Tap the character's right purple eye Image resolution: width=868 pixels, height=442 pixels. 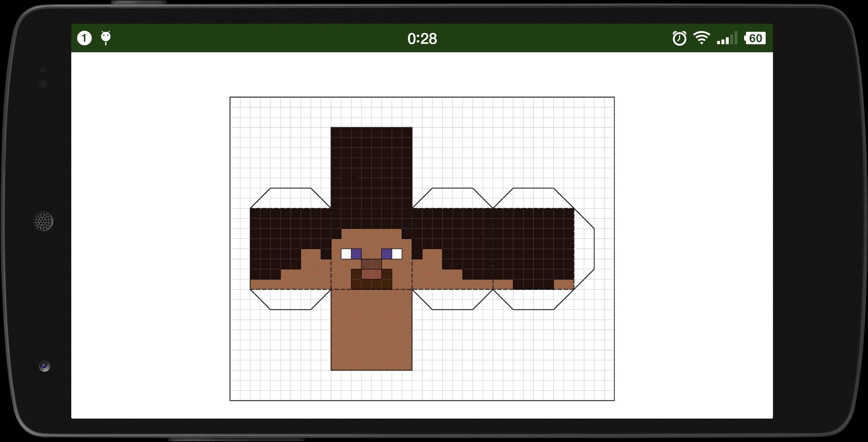[387, 254]
